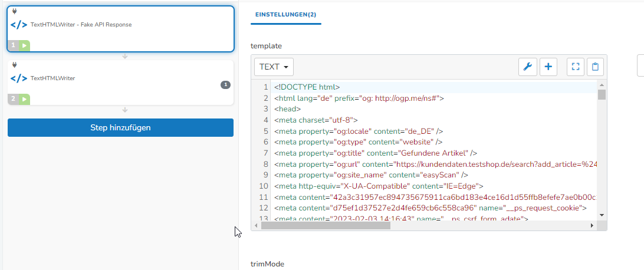
Task: Click the plug icon on the first step
Action: tap(14, 11)
